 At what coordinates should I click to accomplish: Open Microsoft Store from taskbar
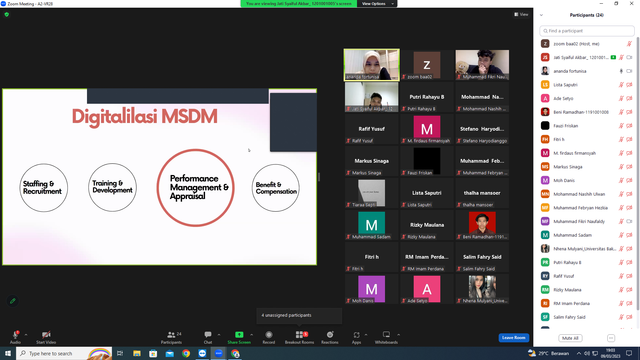(153, 353)
